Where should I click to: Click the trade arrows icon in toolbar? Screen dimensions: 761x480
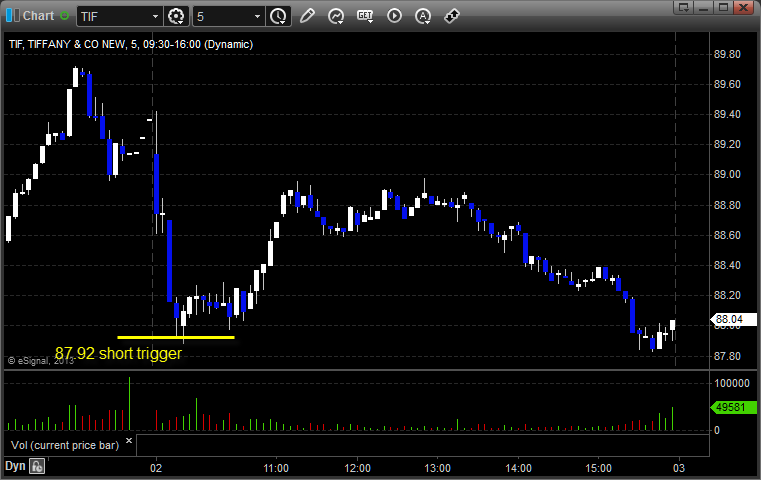452,16
